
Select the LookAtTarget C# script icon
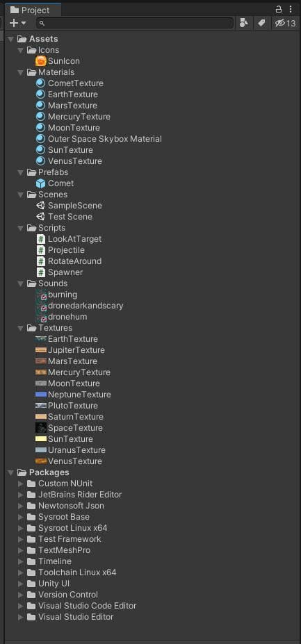tap(41, 239)
